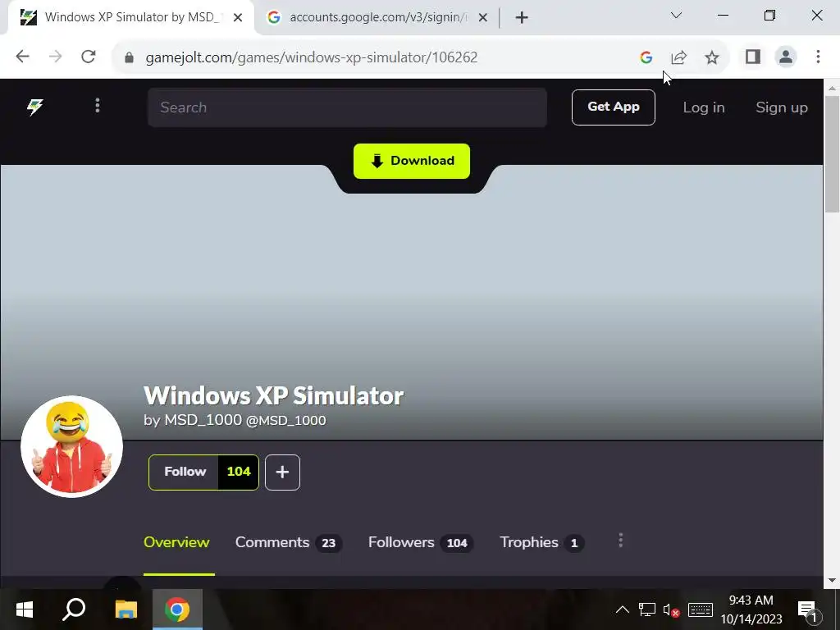This screenshot has width=840, height=630.
Task: Open the touch keyboard tray icon
Action: [701, 609]
